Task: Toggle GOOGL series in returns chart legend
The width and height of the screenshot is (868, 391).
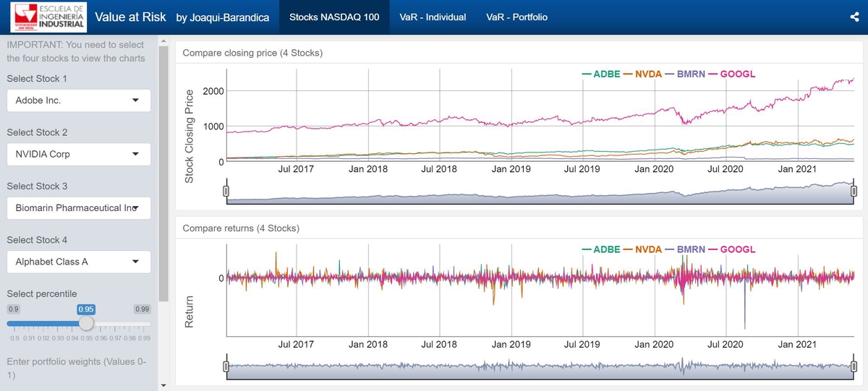Action: pos(732,249)
